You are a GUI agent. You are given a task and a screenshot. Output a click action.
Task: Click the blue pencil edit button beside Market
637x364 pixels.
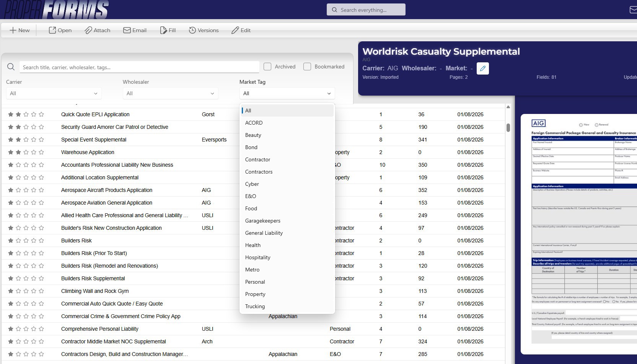482,68
